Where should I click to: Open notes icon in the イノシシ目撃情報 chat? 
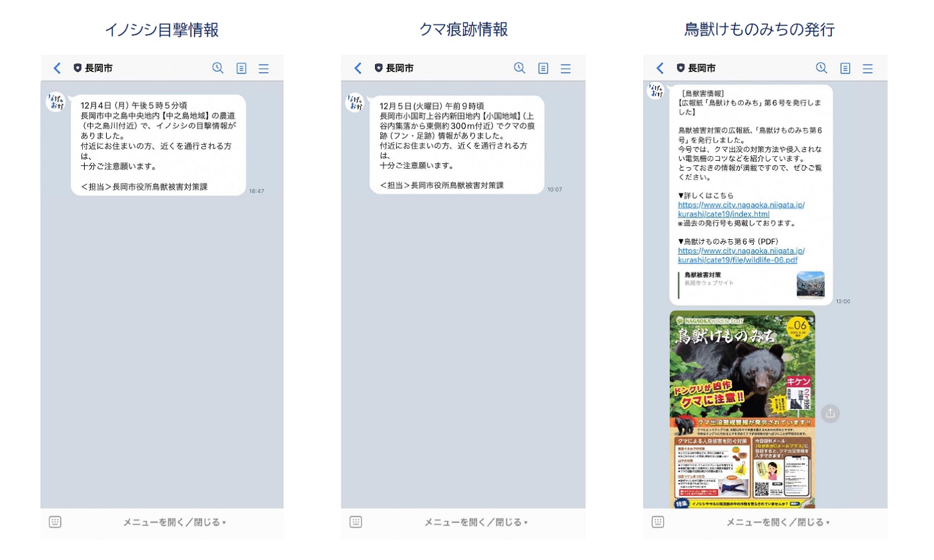pos(242,68)
